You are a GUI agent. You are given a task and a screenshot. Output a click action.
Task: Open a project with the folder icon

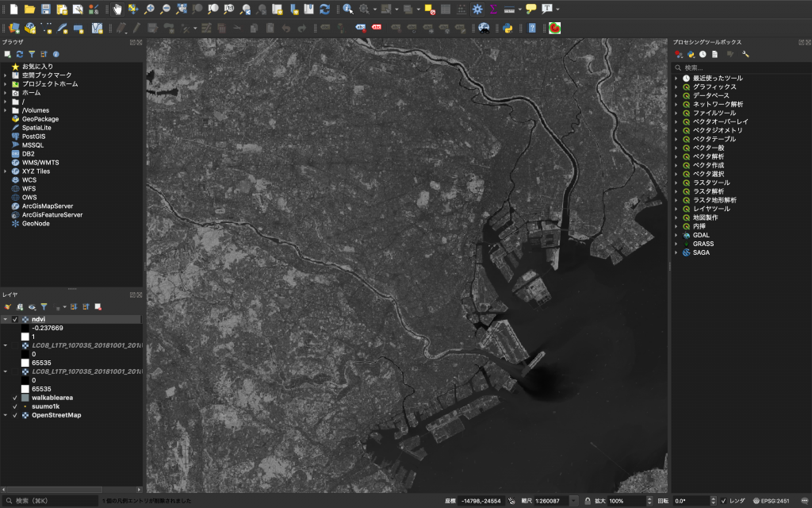(x=29, y=9)
